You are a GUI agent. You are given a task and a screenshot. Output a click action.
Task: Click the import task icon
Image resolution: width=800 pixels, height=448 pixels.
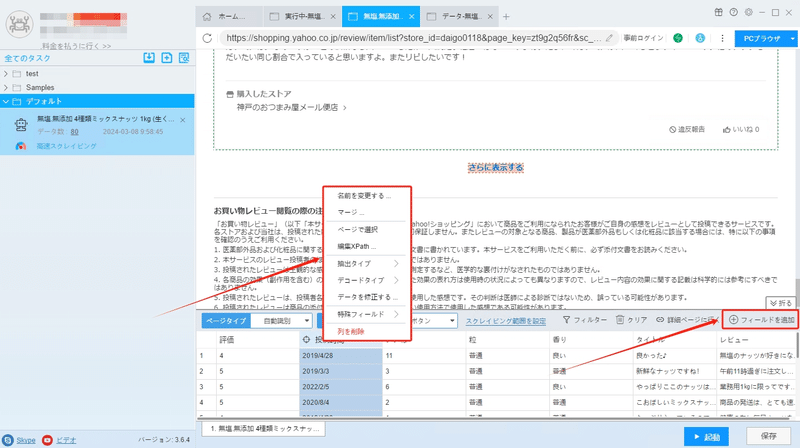149,58
